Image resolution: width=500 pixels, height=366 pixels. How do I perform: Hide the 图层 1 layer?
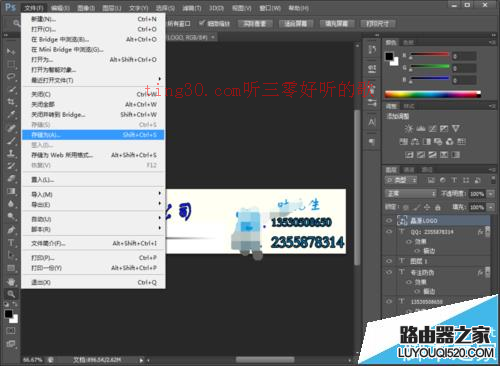pyautogui.click(x=389, y=261)
